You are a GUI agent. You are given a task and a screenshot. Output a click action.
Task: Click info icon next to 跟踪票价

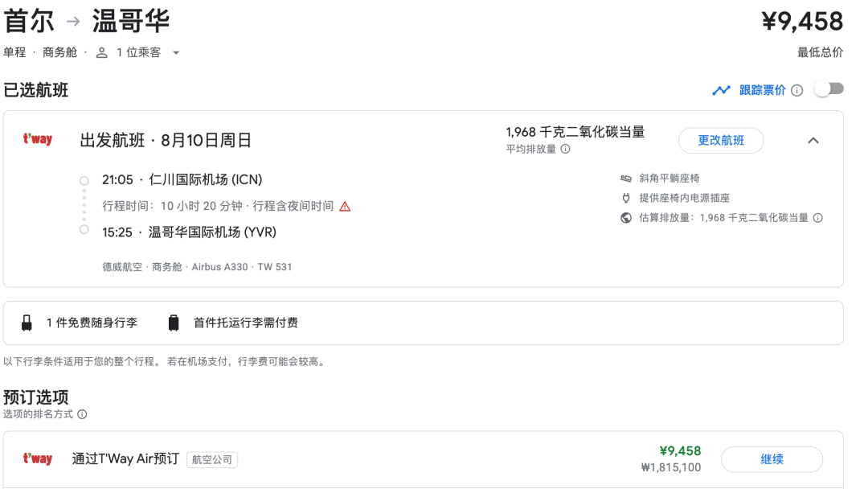pyautogui.click(x=797, y=91)
